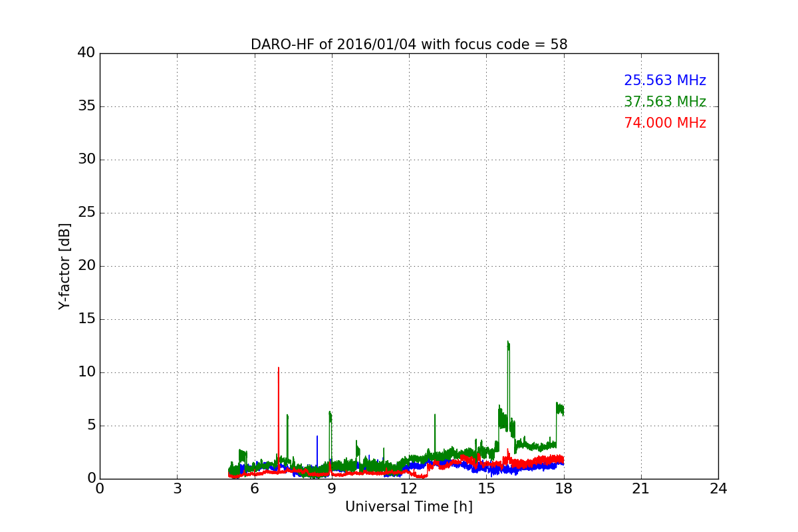Click the x-axis tick label 9
798x532 pixels.
(332, 489)
